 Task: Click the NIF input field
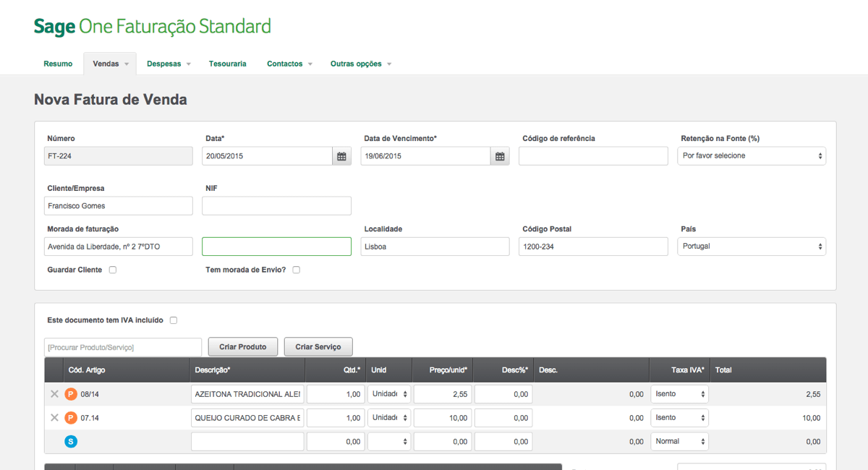(276, 206)
